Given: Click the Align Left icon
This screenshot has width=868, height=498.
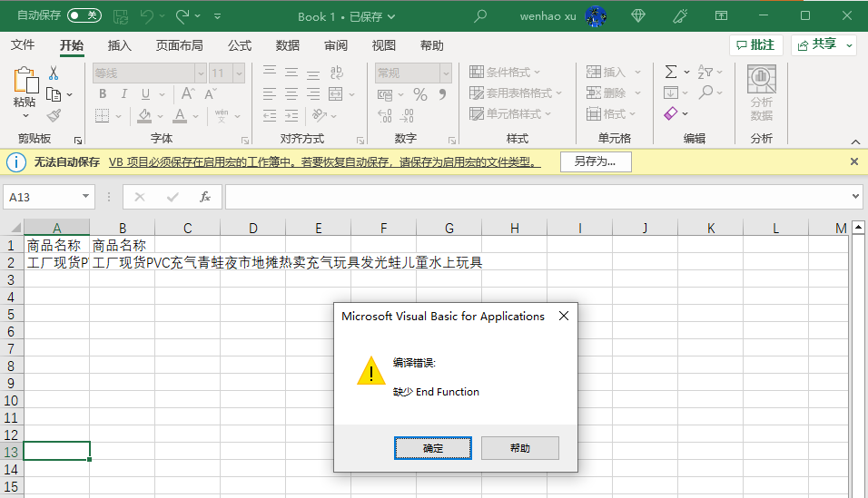Looking at the screenshot, I should pyautogui.click(x=270, y=94).
